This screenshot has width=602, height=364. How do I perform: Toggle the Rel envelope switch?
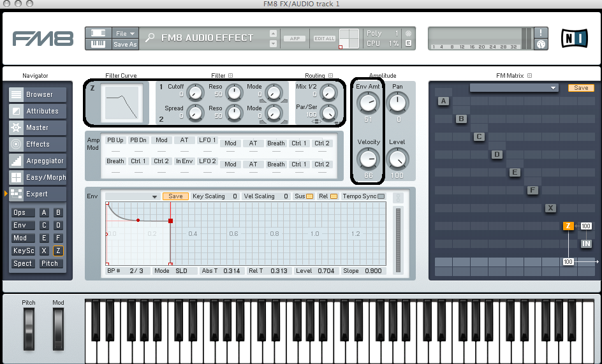tap(334, 196)
